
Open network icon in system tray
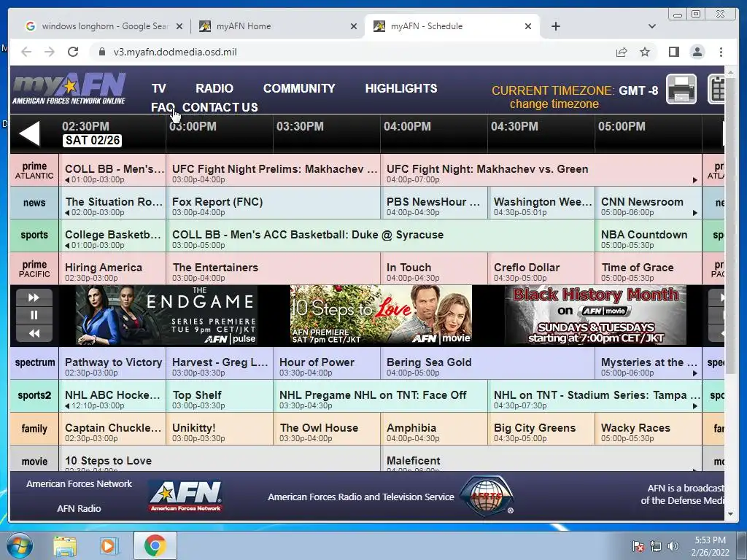coord(656,546)
